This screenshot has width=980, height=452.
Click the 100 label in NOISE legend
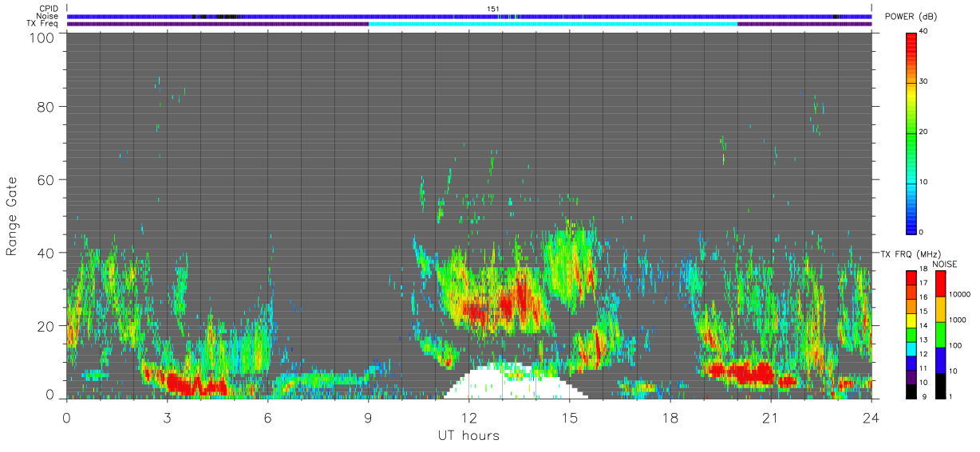tap(955, 345)
